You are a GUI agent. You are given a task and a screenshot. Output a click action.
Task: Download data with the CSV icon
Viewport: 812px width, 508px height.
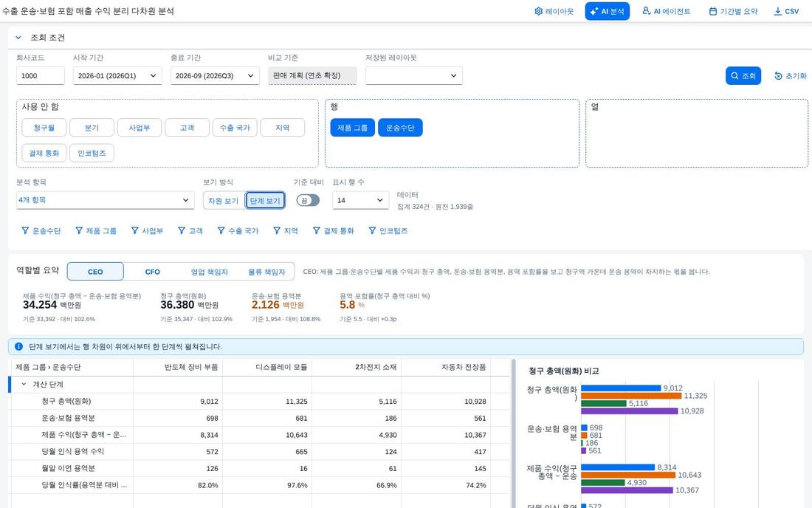click(x=778, y=11)
